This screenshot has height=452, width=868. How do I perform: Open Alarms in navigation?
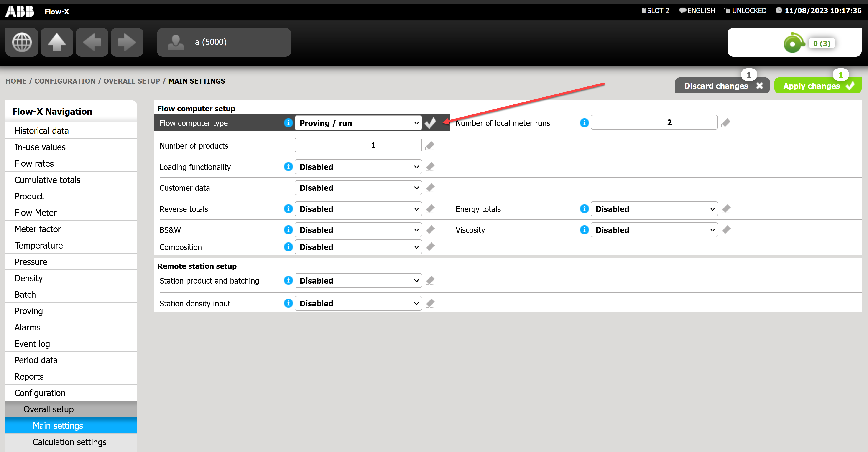(x=71, y=327)
